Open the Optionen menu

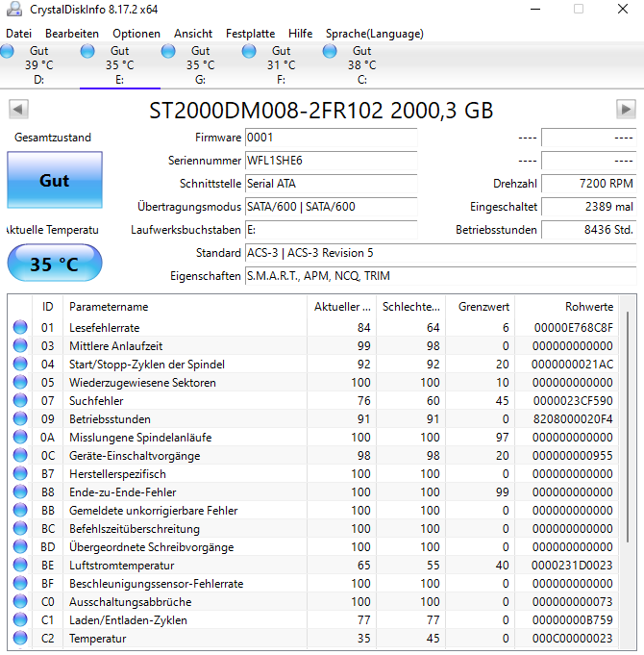click(x=136, y=34)
